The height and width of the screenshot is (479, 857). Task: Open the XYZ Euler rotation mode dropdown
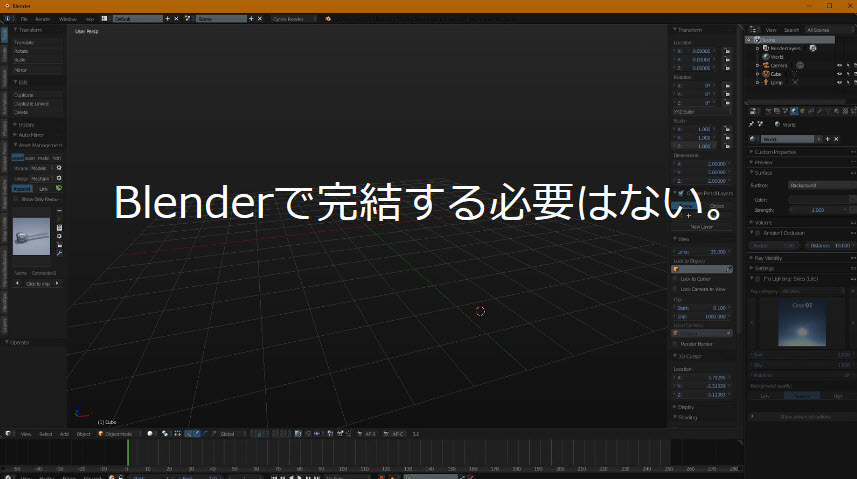click(702, 112)
